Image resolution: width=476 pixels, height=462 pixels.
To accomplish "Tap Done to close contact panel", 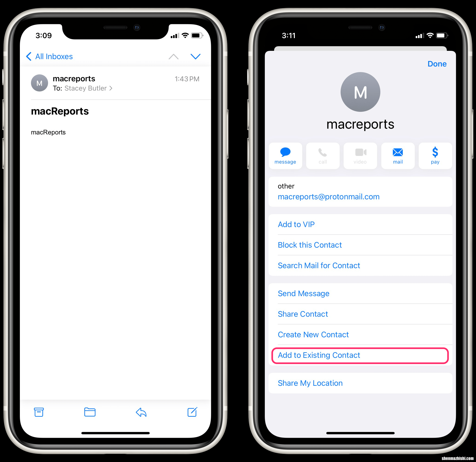I will pyautogui.click(x=437, y=64).
